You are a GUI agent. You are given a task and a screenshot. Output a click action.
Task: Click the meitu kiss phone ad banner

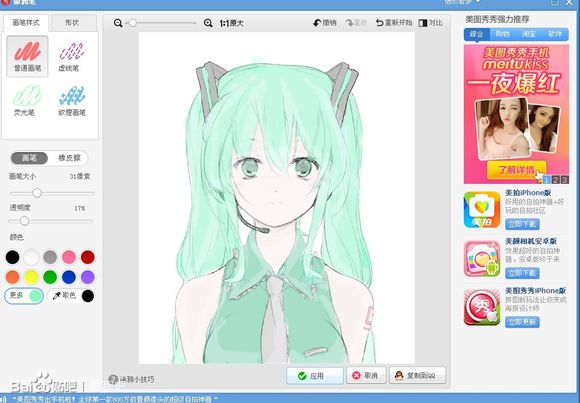pos(516,114)
